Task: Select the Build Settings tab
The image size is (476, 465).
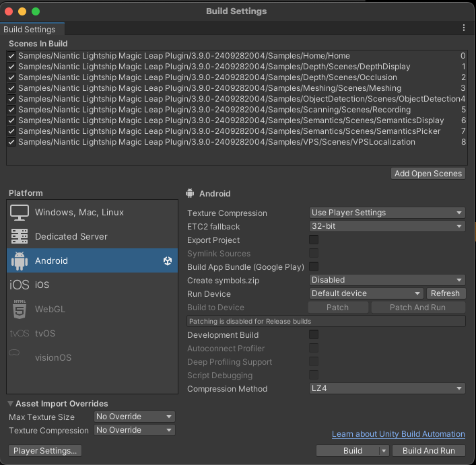Action: tap(30, 30)
